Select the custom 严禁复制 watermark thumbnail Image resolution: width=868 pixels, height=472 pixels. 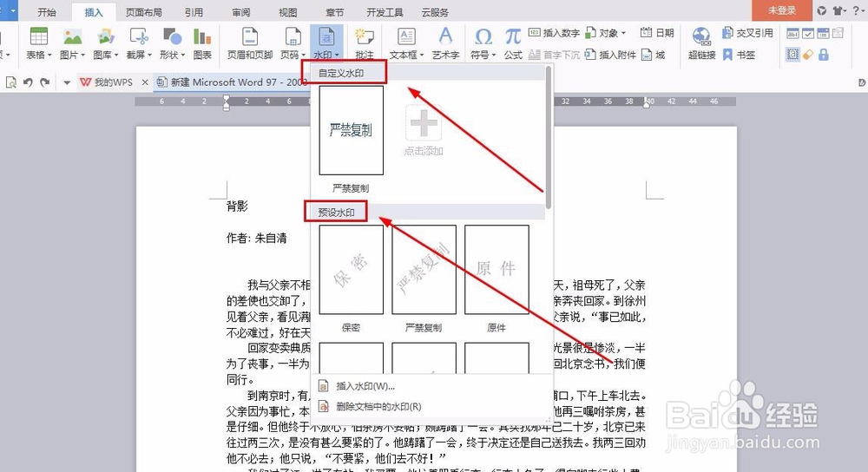point(351,131)
